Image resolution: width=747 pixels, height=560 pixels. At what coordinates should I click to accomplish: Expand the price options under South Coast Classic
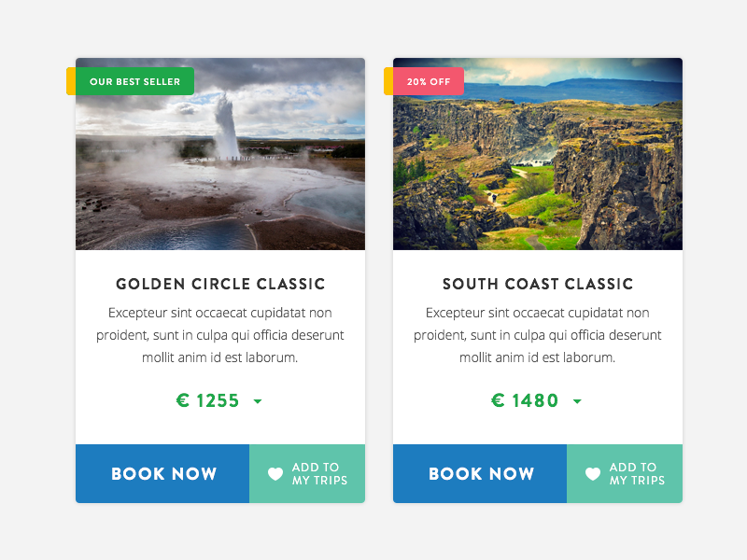[576, 401]
